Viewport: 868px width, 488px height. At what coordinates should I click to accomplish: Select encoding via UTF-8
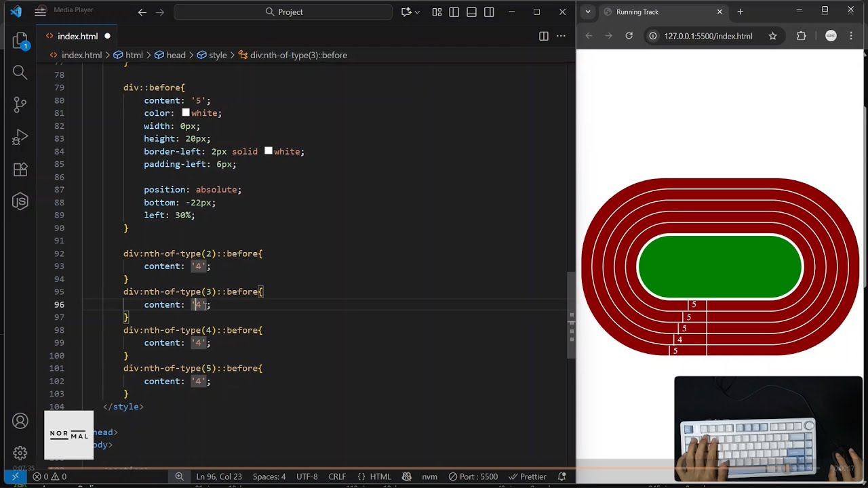(x=307, y=476)
